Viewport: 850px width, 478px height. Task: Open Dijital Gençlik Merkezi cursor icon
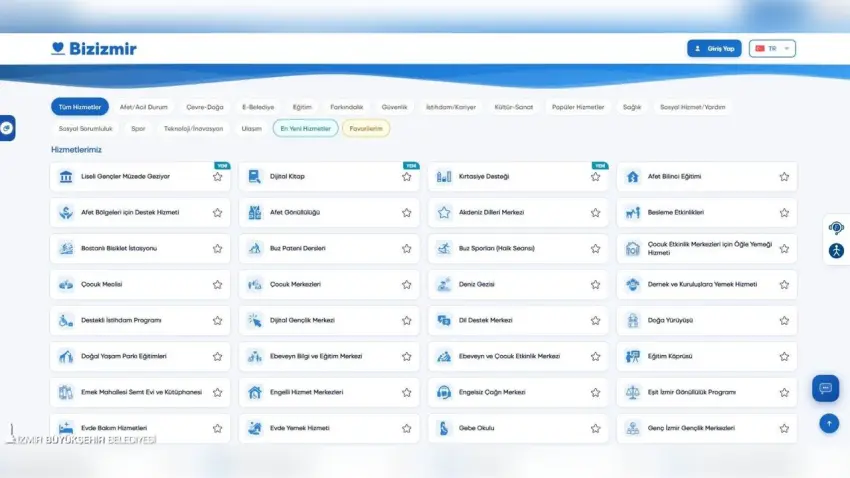tap(254, 320)
